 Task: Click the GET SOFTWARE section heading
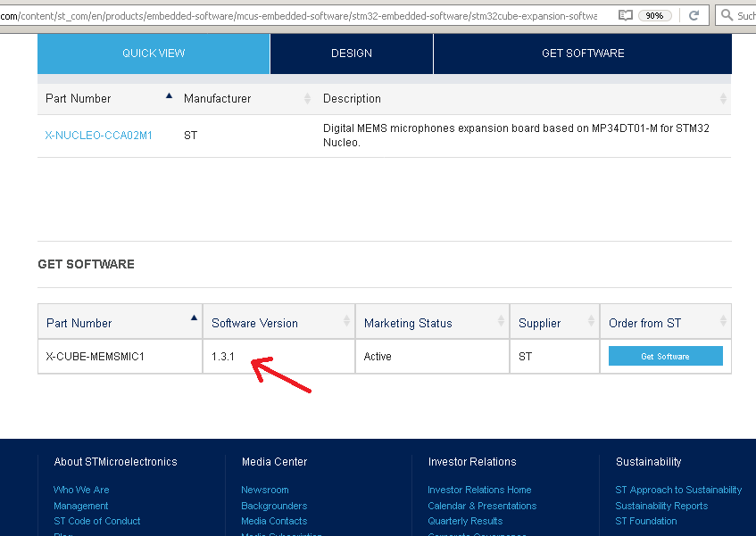87,264
